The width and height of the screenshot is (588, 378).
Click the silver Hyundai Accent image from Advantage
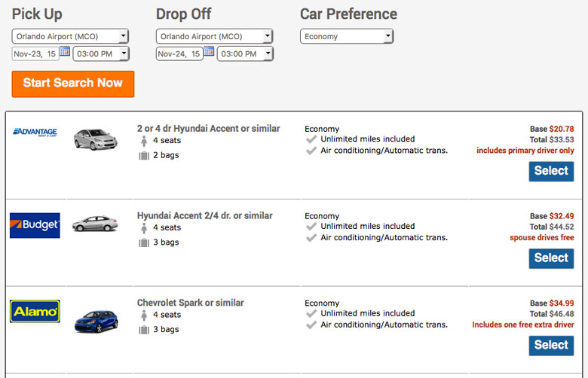pyautogui.click(x=95, y=139)
